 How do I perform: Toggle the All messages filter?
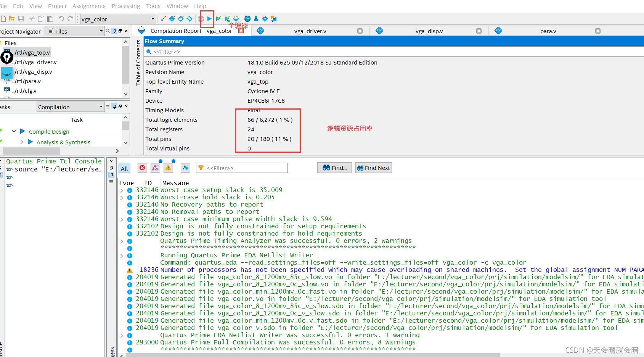tap(124, 168)
